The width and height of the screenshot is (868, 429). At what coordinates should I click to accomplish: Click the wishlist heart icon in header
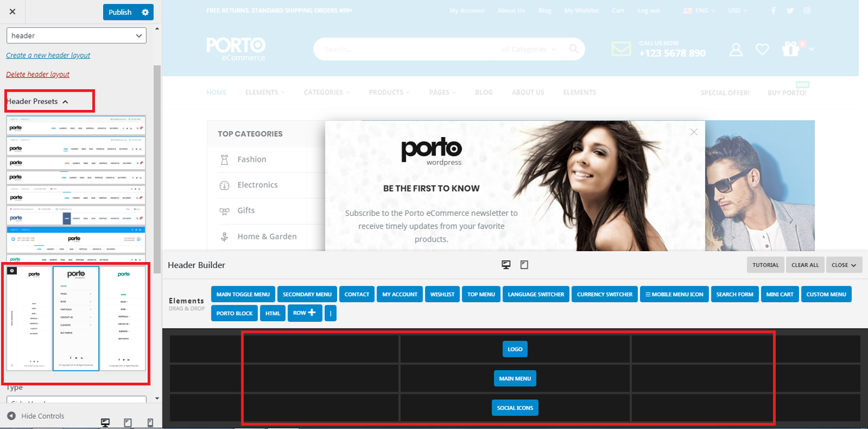[762, 49]
